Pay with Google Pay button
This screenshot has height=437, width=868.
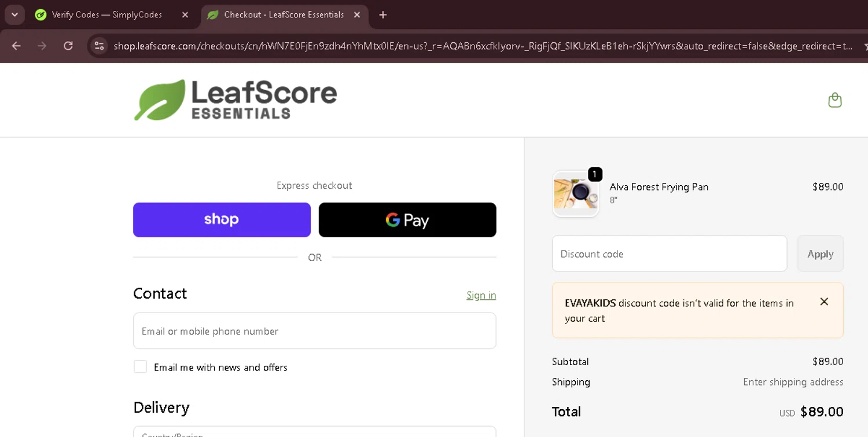(407, 220)
